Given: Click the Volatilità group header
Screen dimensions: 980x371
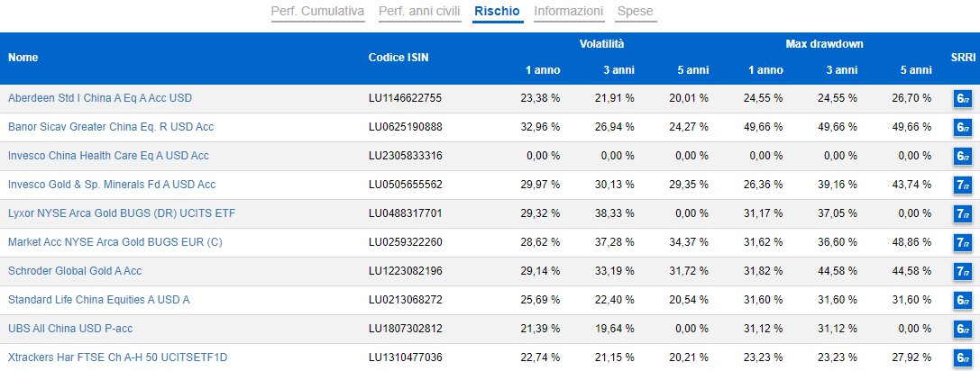Looking at the screenshot, I should 601,44.
